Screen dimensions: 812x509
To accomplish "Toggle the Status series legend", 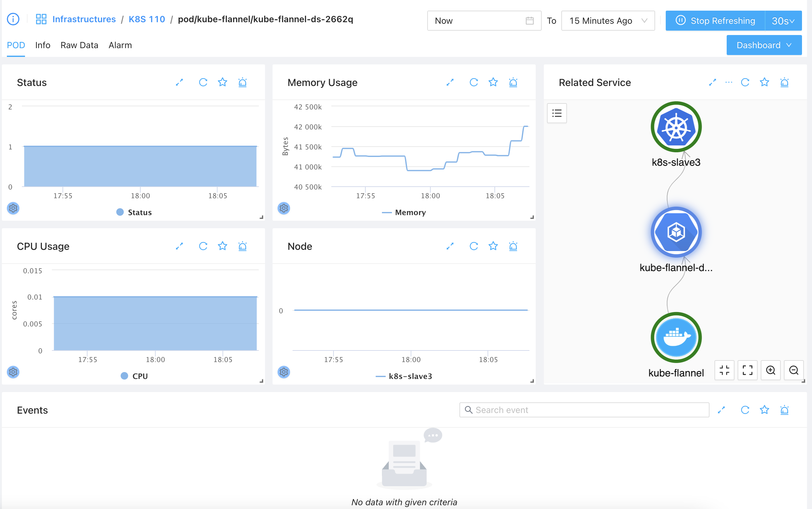I will [134, 212].
